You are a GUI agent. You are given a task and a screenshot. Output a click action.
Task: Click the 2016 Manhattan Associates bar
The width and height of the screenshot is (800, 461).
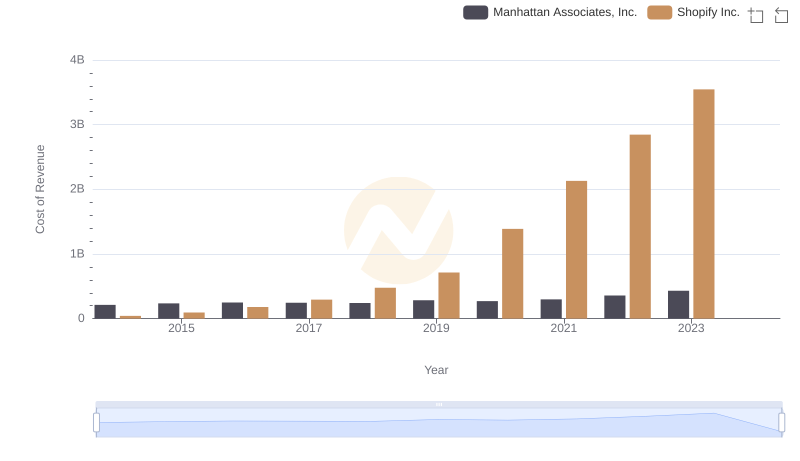(x=232, y=311)
